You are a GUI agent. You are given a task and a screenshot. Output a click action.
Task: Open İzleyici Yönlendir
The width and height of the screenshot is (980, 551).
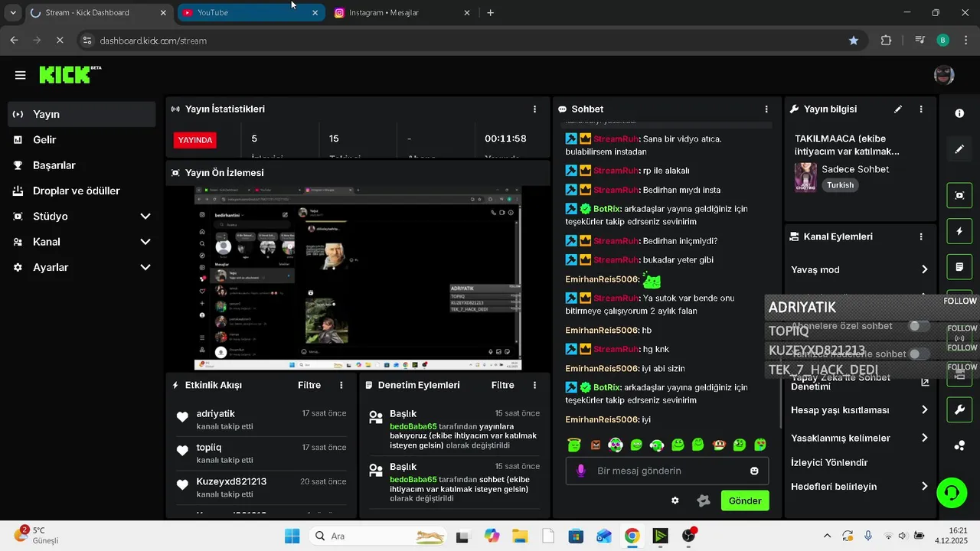pyautogui.click(x=829, y=462)
